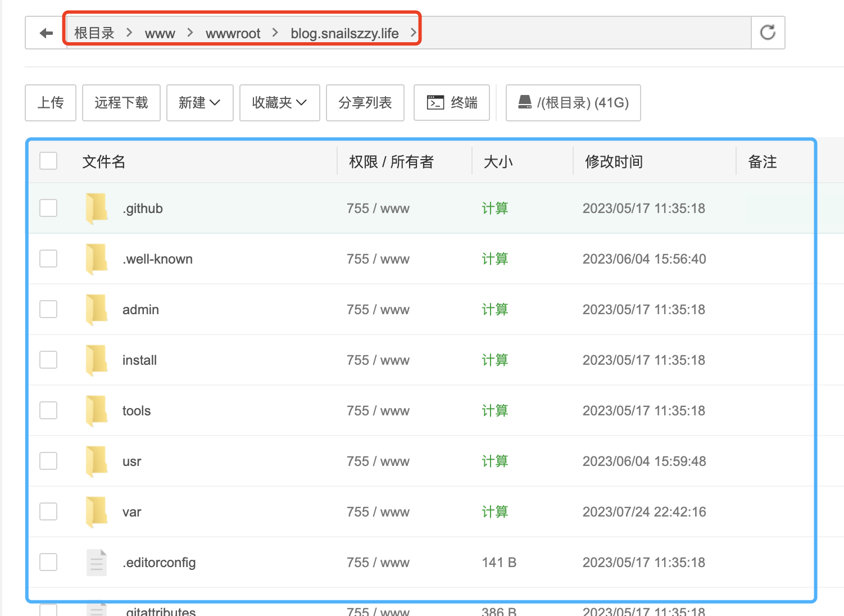The width and height of the screenshot is (844, 616).
Task: Toggle the select-all checkbox in header
Action: tap(48, 161)
